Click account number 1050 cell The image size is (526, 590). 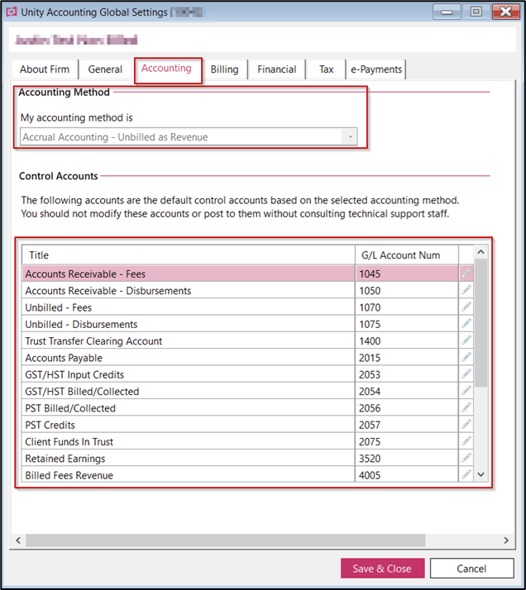coord(407,290)
